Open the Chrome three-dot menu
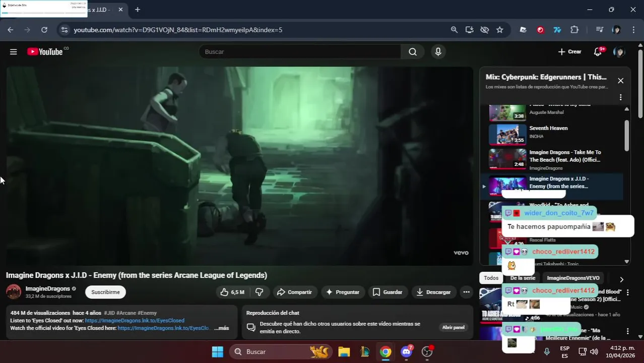This screenshot has width=644, height=363. tap(633, 30)
